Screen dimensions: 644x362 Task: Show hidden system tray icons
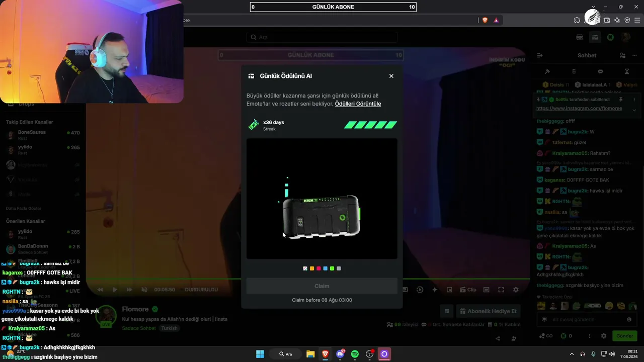[572, 354]
